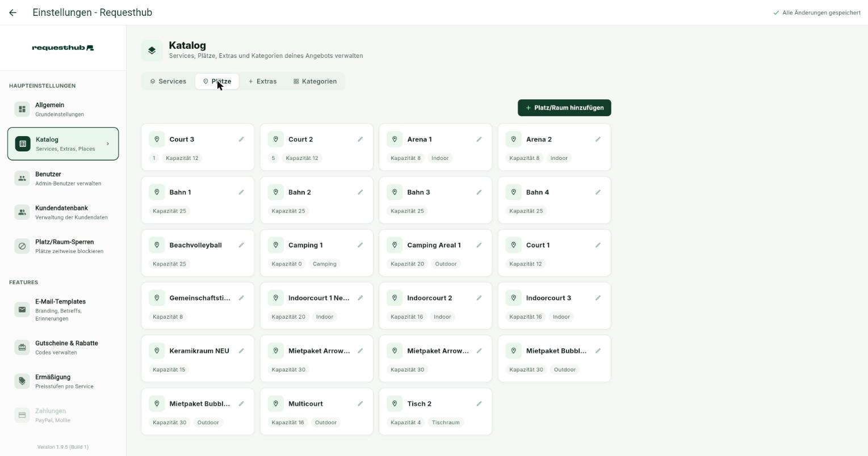
Task: Click pencil icon for Multicourt
Action: [x=360, y=404]
